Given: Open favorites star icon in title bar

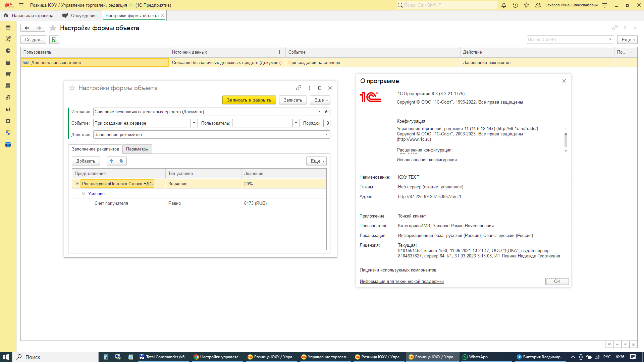Looking at the screenshot, I should pyautogui.click(x=527, y=5).
